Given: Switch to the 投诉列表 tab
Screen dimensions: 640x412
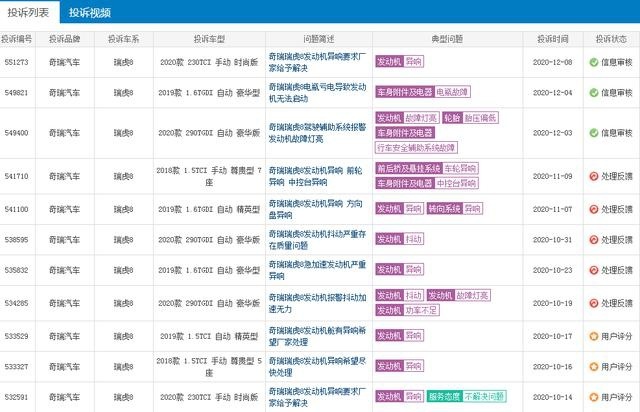Looking at the screenshot, I should click(29, 12).
